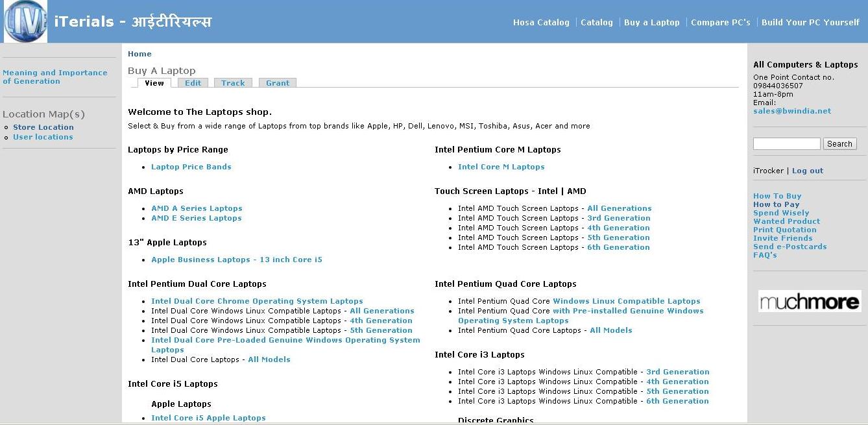Click the Search button
This screenshot has width=868, height=425.
(x=839, y=144)
